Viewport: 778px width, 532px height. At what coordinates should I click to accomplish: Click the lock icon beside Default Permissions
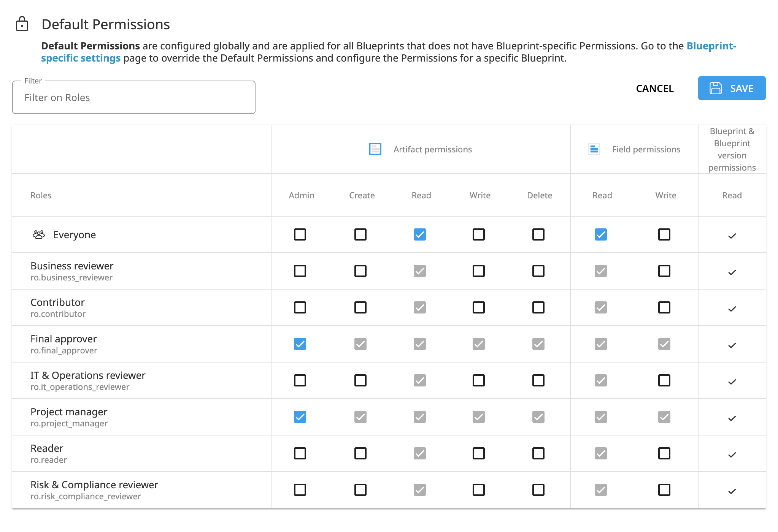click(22, 24)
